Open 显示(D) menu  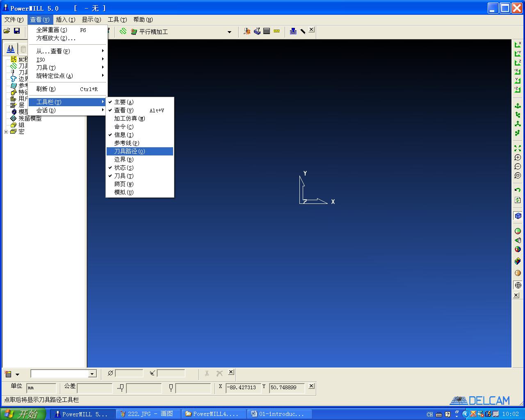[x=91, y=20]
